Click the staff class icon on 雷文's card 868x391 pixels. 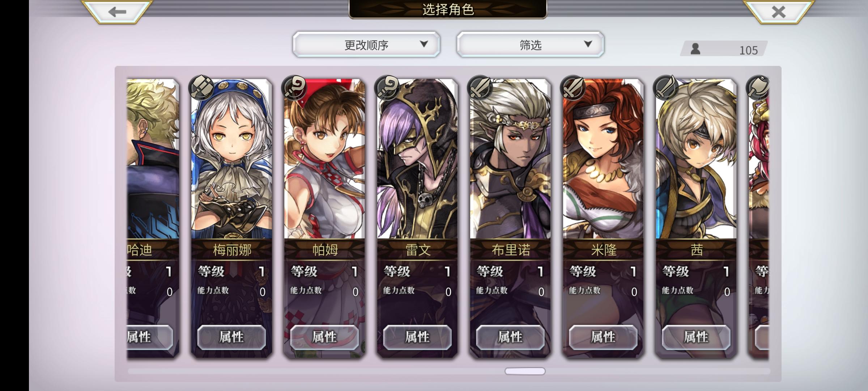pos(387,87)
